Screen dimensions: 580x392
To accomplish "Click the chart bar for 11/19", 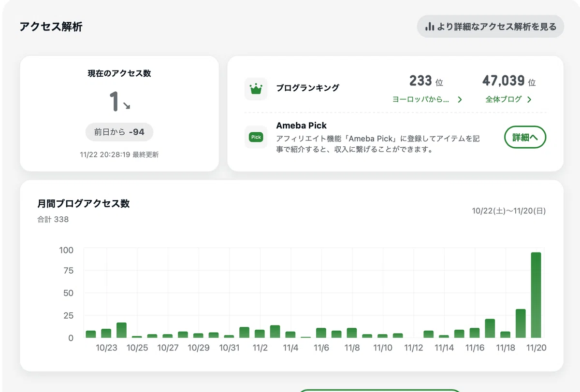I will click(x=521, y=323).
